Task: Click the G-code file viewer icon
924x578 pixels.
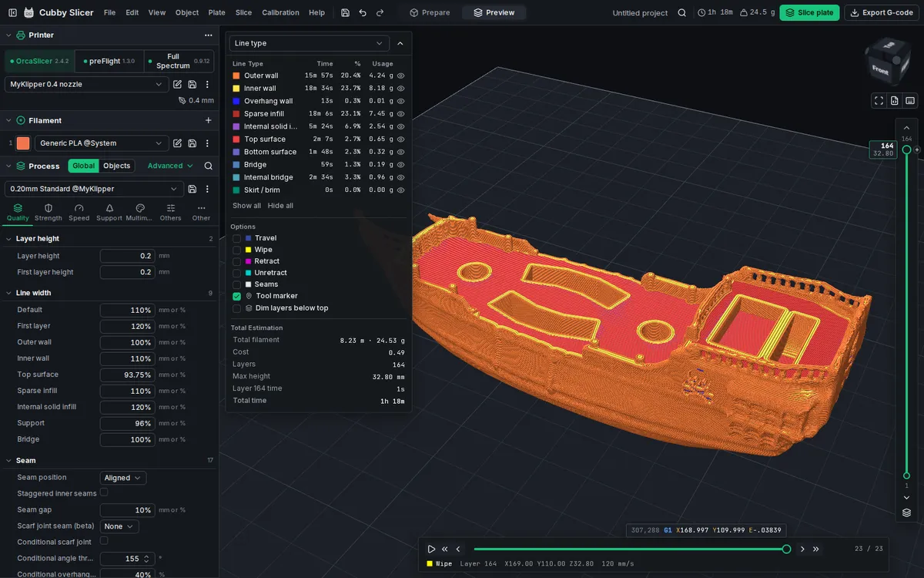Action: click(x=895, y=100)
